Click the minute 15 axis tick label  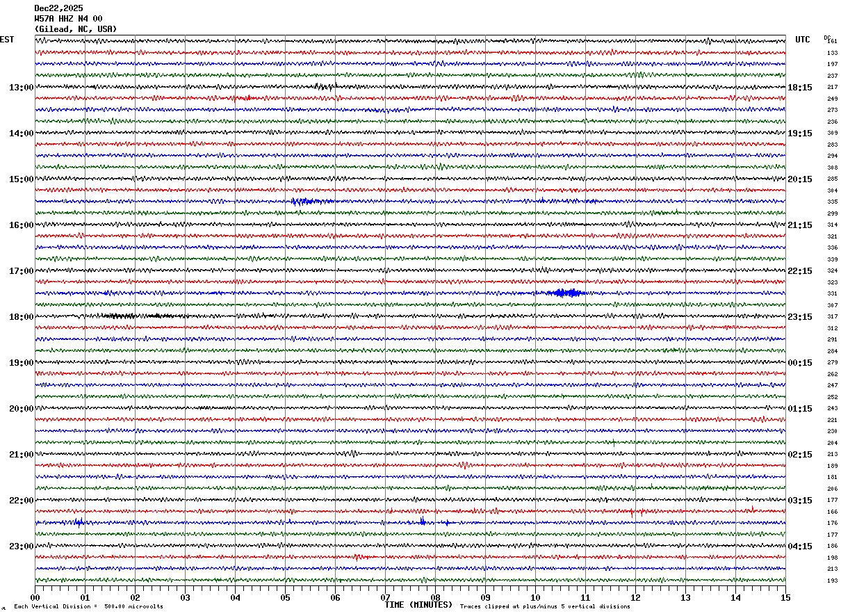click(x=785, y=597)
